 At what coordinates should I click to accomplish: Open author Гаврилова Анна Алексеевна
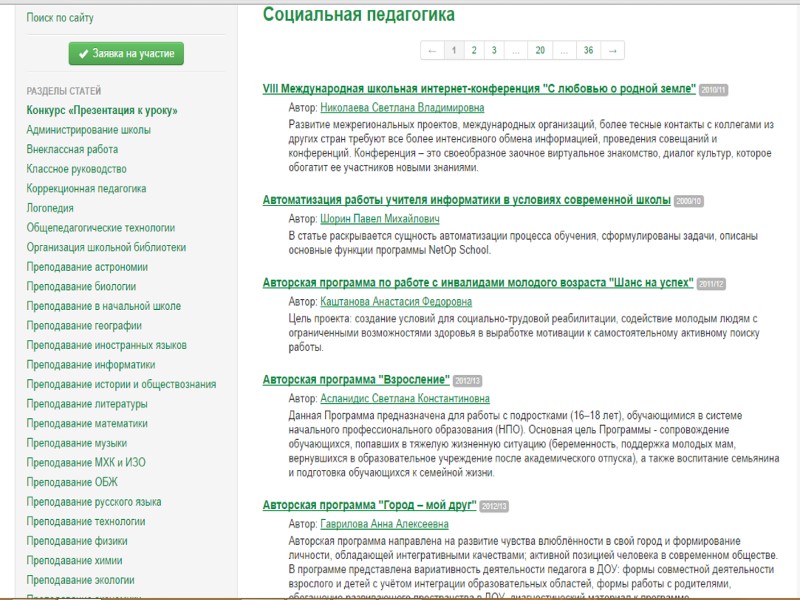point(384,524)
